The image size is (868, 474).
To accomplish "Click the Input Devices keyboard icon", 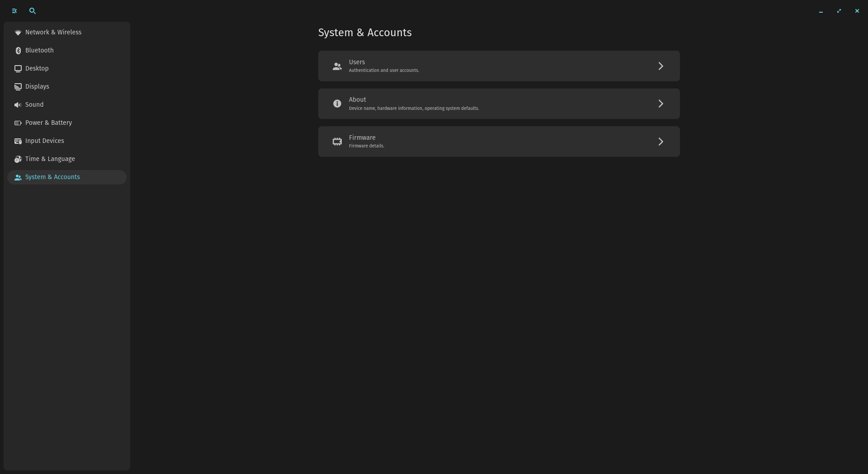I will (x=18, y=141).
